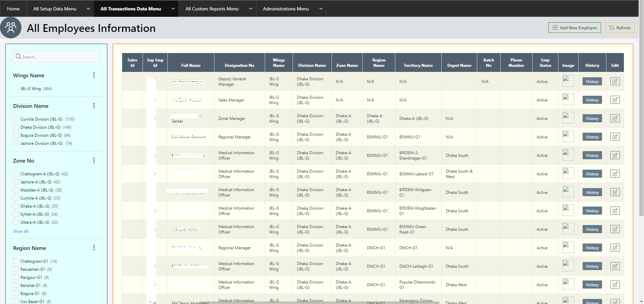Check Maizdee-A (JBL-G) zone filter
This screenshot has width=644, height=304.
[x=16, y=190]
